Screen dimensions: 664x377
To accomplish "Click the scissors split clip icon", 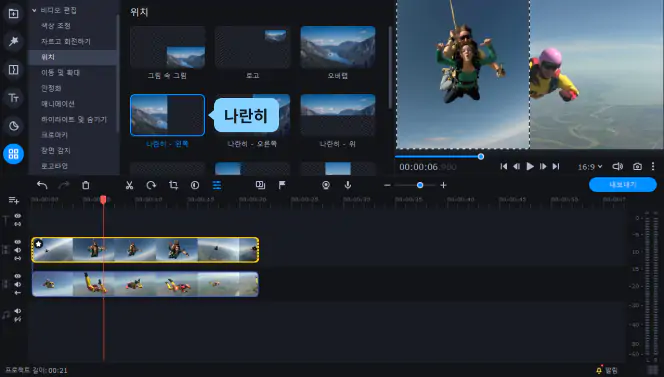I will (x=130, y=185).
